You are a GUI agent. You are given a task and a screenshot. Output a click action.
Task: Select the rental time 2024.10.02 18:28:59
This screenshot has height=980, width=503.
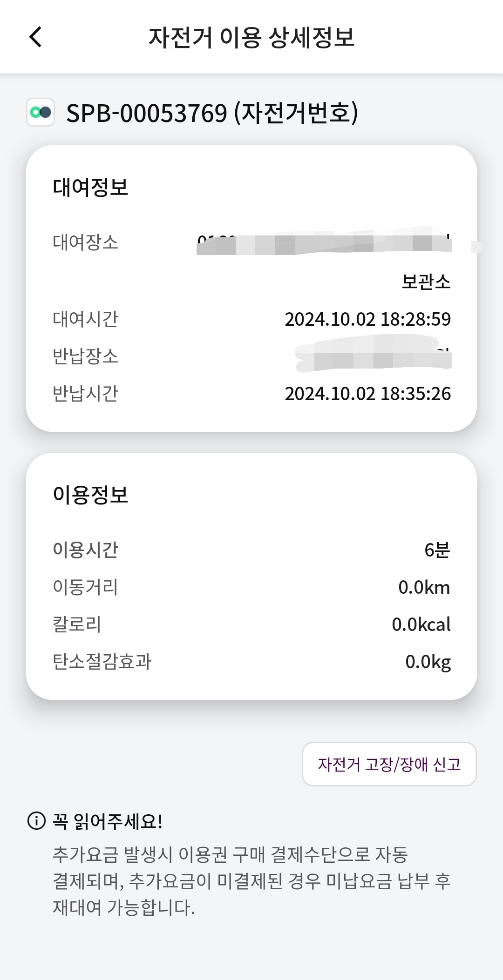click(x=367, y=319)
